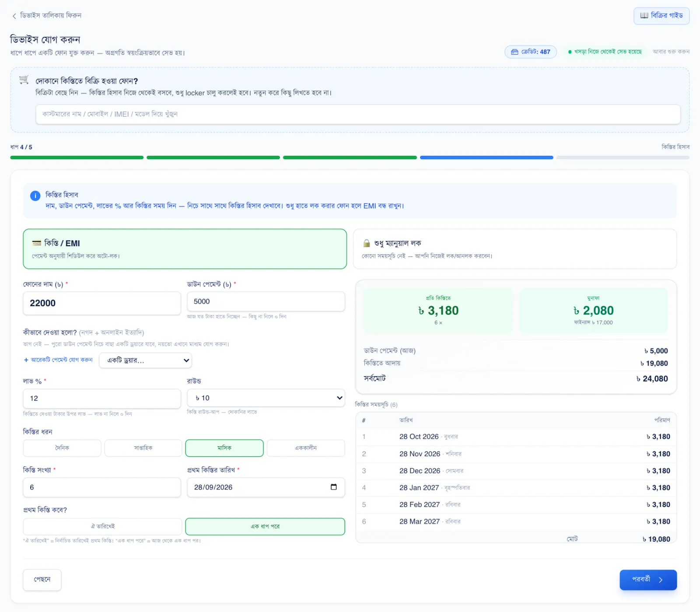Click the ডিভাইস তালিকায় ফিরুন link text
The height and width of the screenshot is (612, 700).
tap(51, 16)
